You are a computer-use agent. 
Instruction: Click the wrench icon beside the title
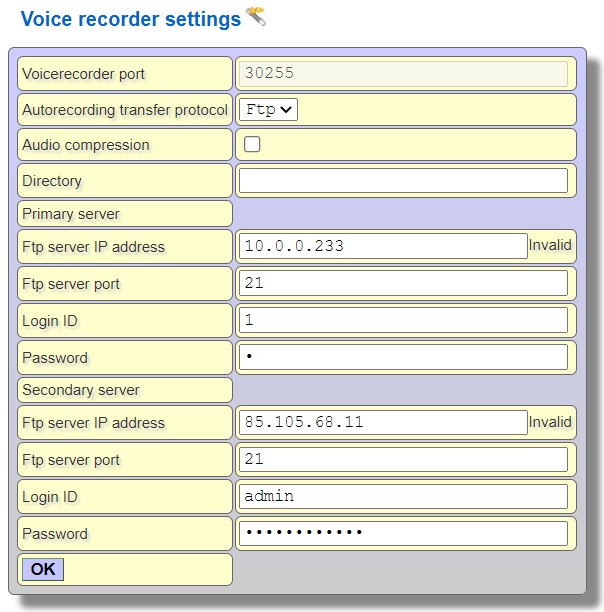point(255,16)
